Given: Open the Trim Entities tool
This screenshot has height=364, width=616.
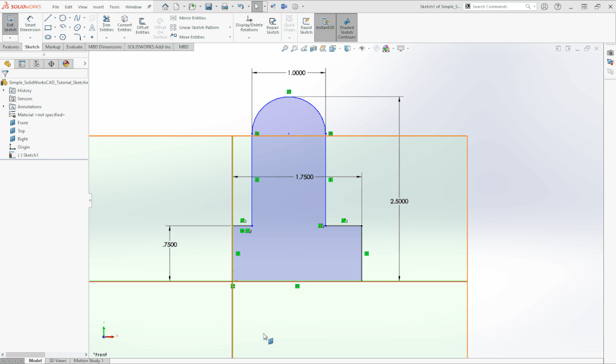Looking at the screenshot, I should pos(106,24).
